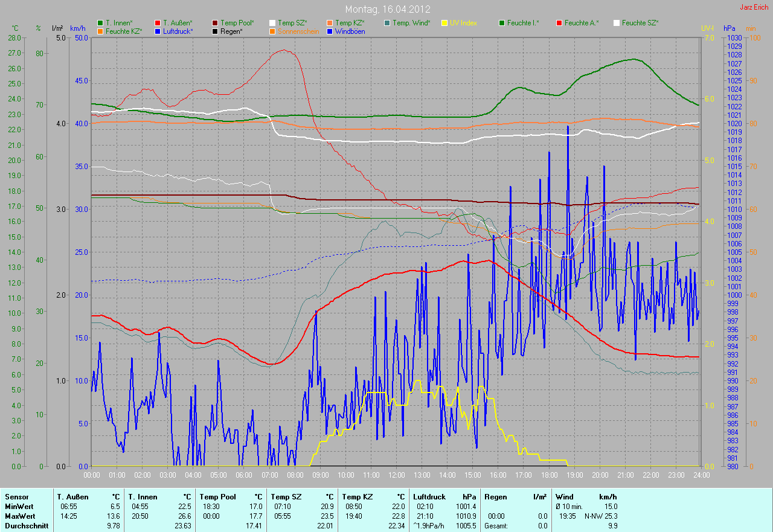Click the teal Temp. Wind legend marker
773x532 pixels.
click(x=387, y=23)
